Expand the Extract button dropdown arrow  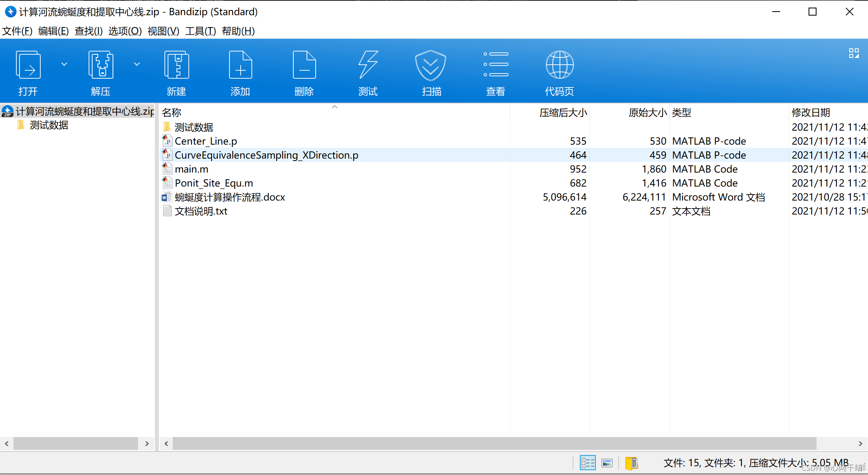(x=137, y=64)
